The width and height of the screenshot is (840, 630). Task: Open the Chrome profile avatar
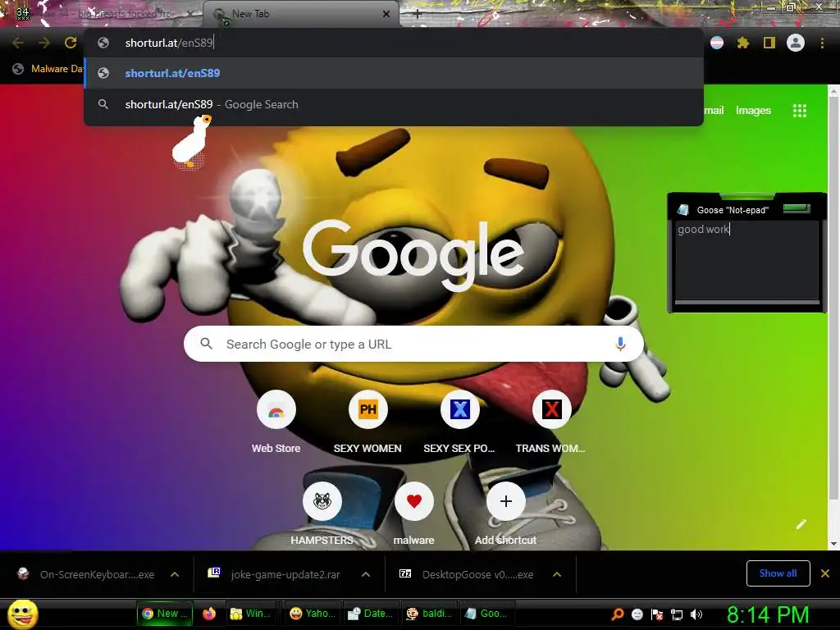click(x=796, y=43)
